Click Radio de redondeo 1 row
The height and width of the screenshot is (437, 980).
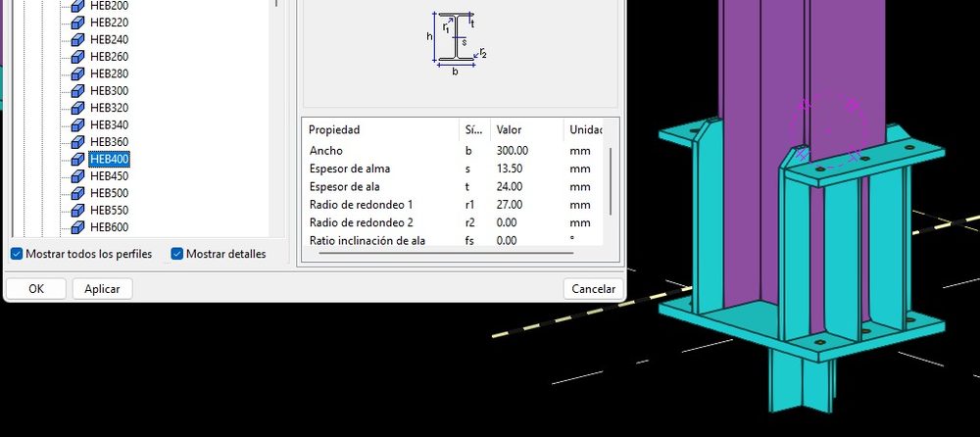[453, 205]
